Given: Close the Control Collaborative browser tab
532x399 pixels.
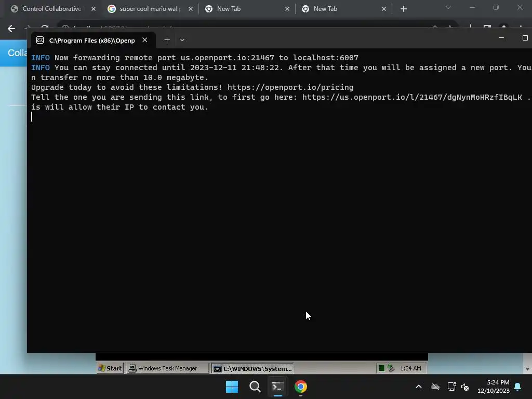Looking at the screenshot, I should point(94,9).
